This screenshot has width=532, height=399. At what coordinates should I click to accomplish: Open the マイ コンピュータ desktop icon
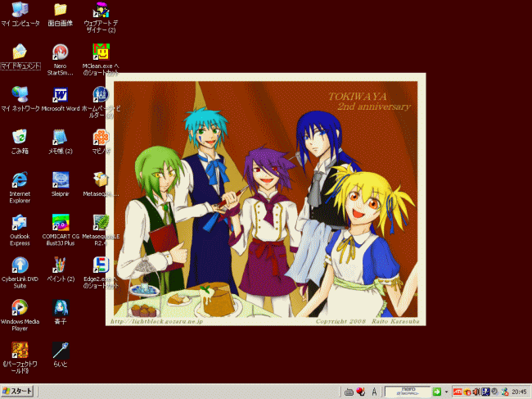pyautogui.click(x=20, y=14)
